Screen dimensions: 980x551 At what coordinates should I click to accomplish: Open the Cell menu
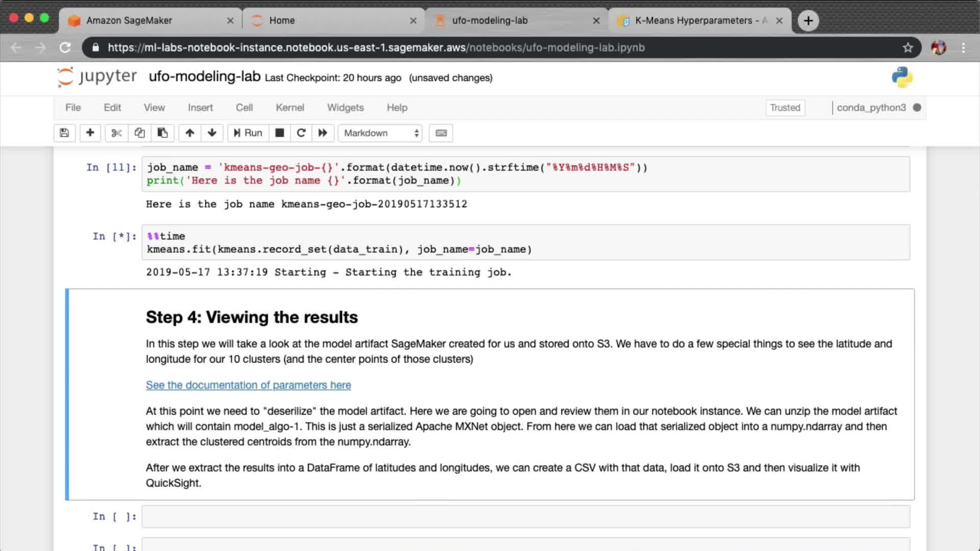point(244,108)
